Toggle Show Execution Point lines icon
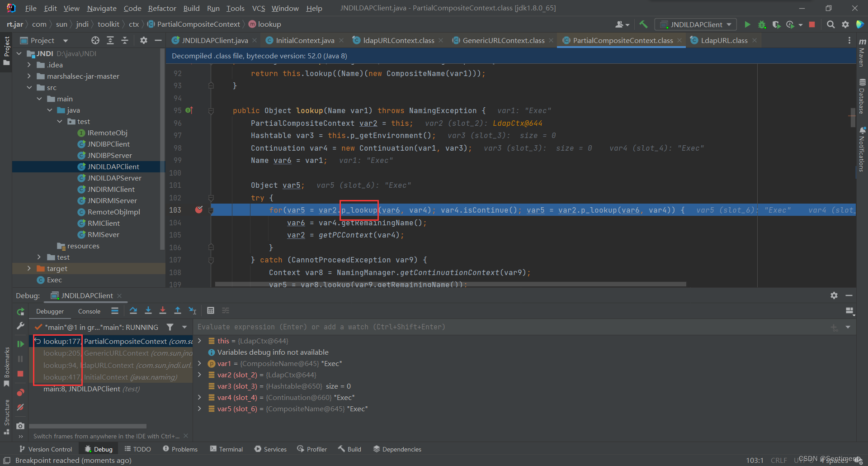 point(115,310)
